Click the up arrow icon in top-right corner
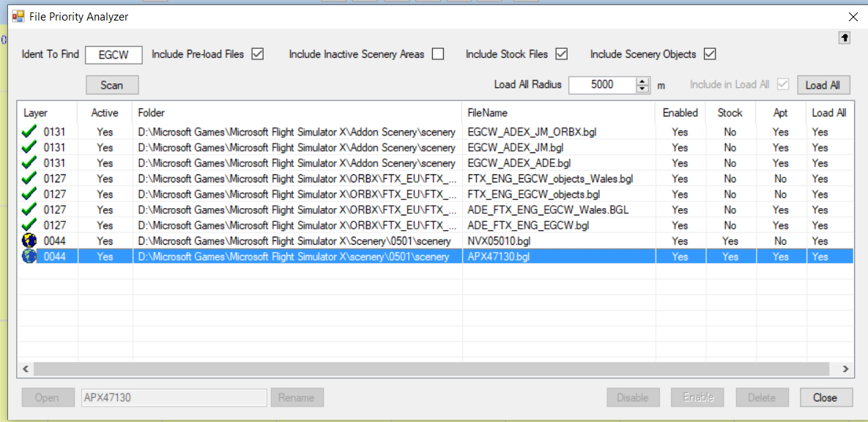Image resolution: width=868 pixels, height=422 pixels. pos(845,37)
